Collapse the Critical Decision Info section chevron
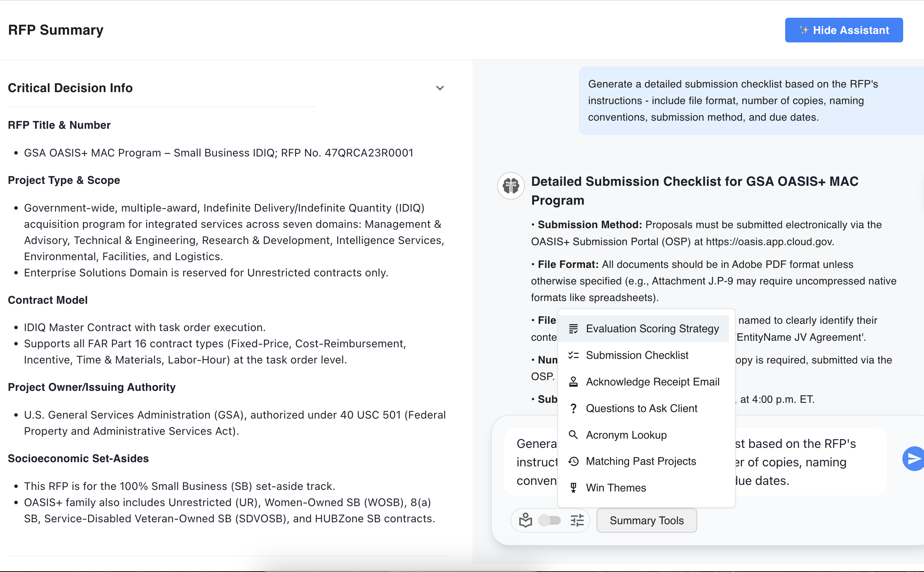The height and width of the screenshot is (572, 924). tap(440, 88)
